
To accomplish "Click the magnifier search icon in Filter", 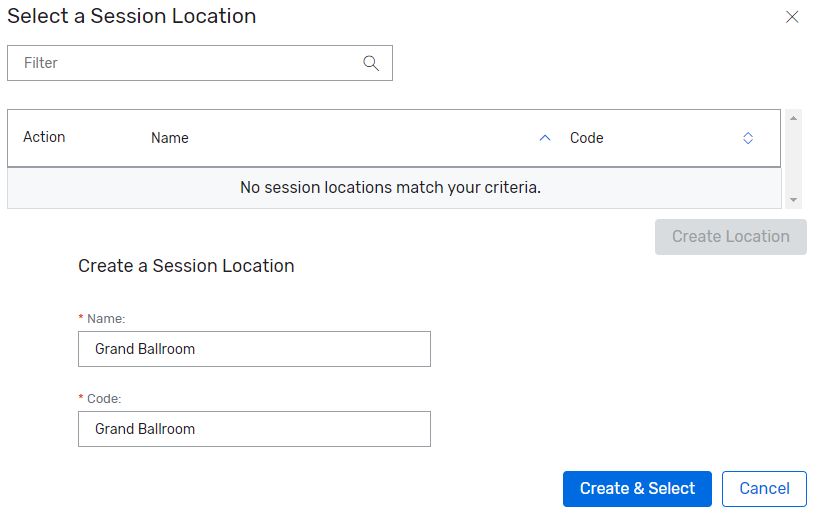I will [371, 63].
